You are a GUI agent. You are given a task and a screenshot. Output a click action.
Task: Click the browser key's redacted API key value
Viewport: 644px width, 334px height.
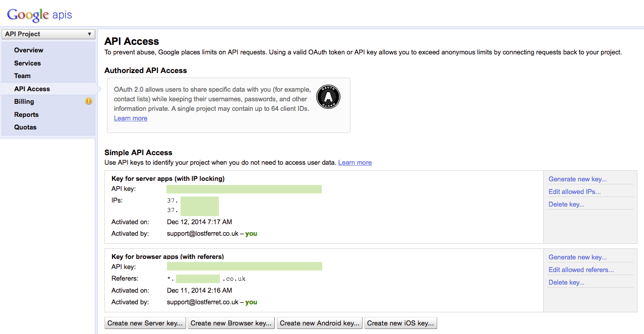(x=245, y=266)
